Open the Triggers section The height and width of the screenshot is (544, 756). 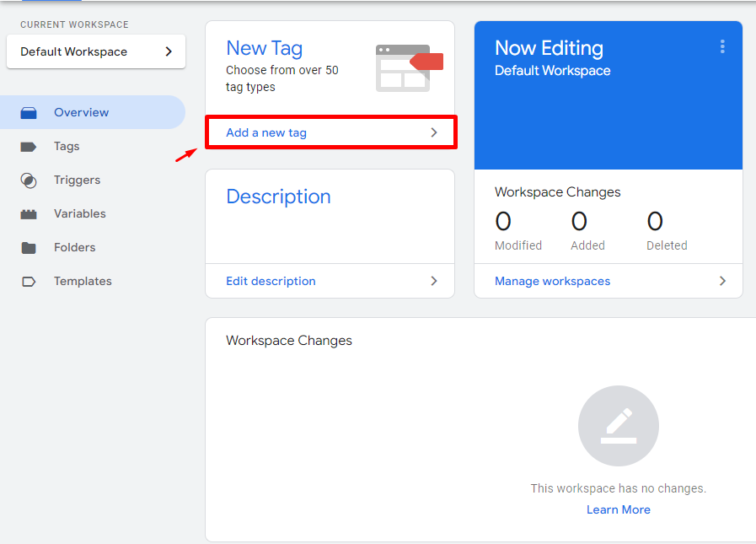78,180
